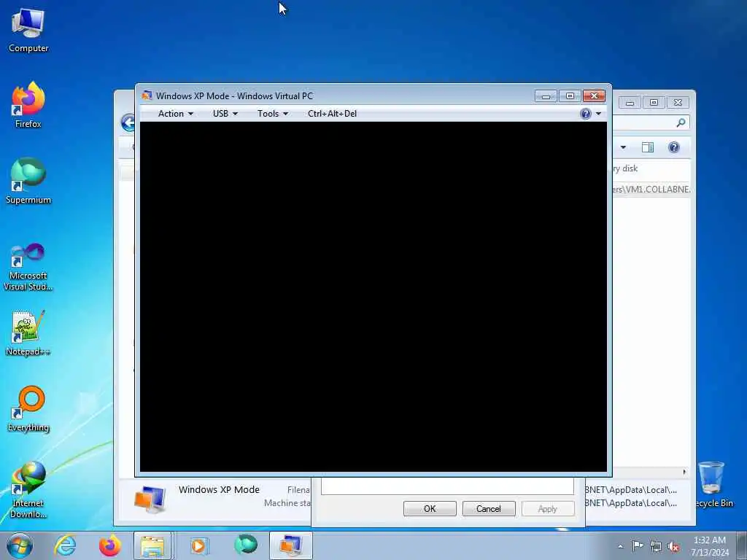Viewport: 747px width, 560px height.
Task: Open the USB menu in Virtual PC
Action: point(225,114)
